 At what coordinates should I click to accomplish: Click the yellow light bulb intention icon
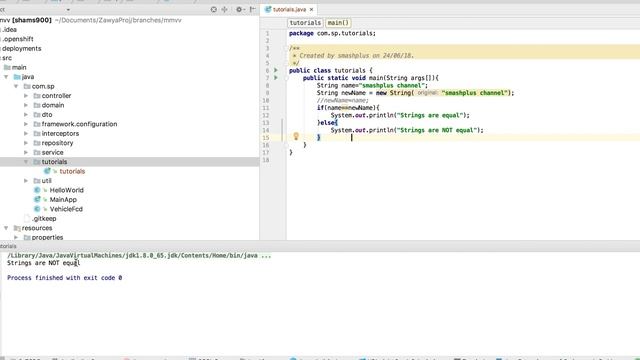coord(296,136)
